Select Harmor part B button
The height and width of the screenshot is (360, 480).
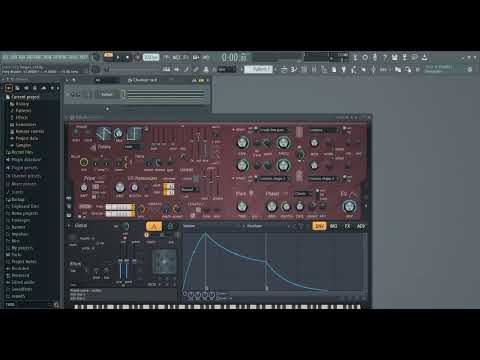[x=170, y=227]
